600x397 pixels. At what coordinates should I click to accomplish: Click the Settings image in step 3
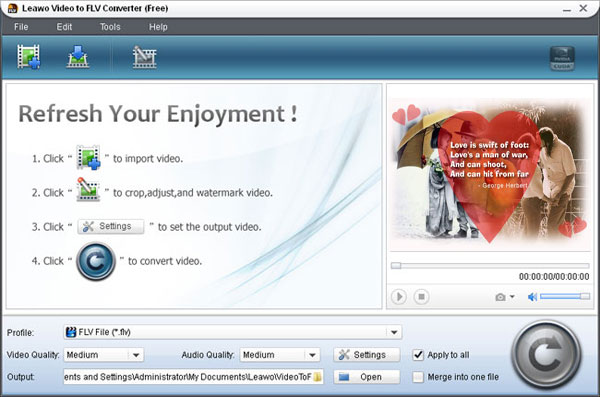tap(111, 226)
